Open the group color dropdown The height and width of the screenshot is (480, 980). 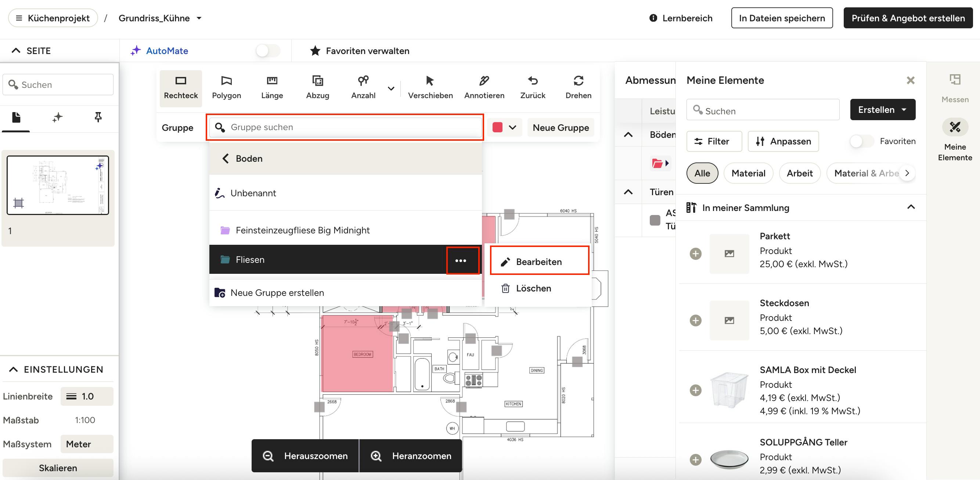tap(504, 127)
